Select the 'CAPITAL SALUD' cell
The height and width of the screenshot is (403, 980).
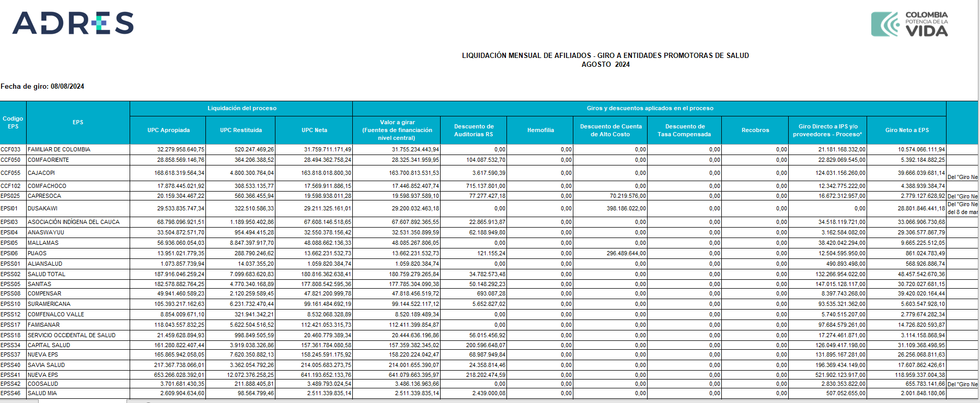click(x=78, y=345)
